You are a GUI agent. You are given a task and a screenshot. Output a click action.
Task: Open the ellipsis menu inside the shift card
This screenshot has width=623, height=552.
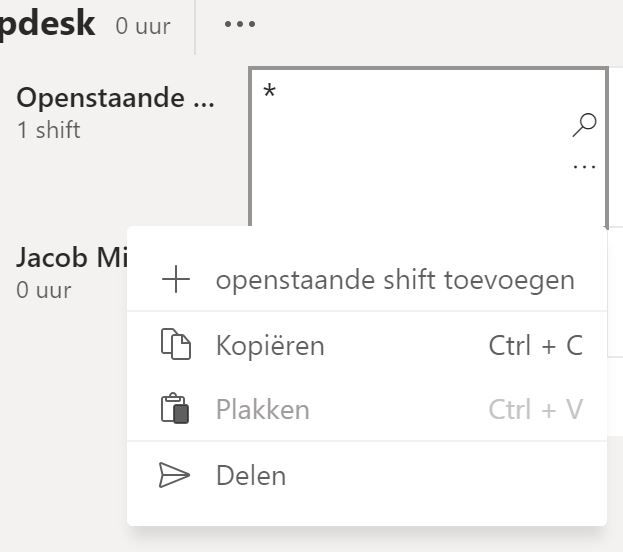coord(584,167)
